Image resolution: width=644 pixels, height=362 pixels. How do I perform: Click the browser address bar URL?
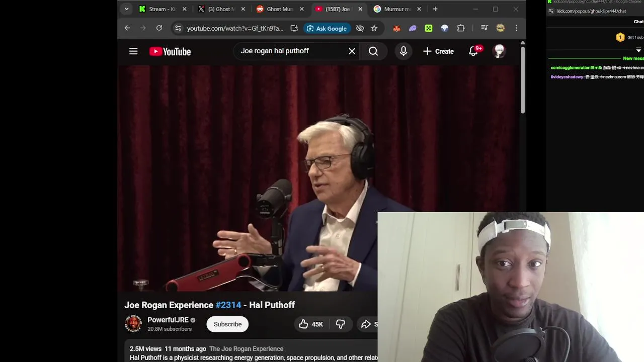235,28
